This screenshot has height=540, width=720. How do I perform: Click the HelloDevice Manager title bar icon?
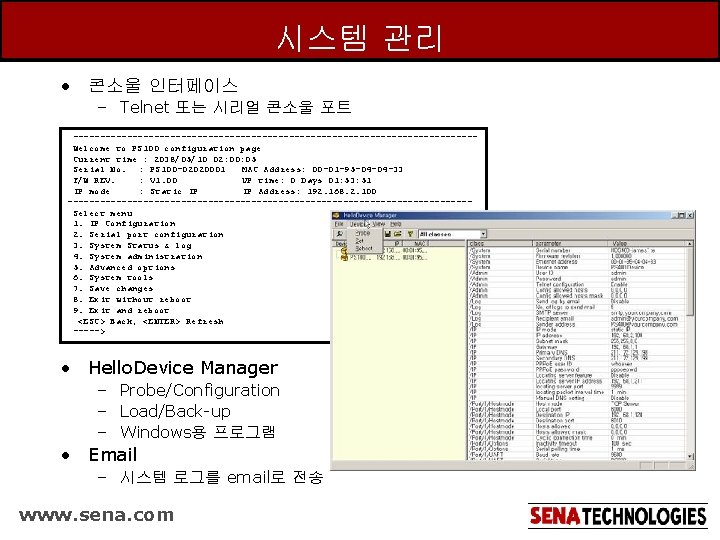[x=336, y=215]
